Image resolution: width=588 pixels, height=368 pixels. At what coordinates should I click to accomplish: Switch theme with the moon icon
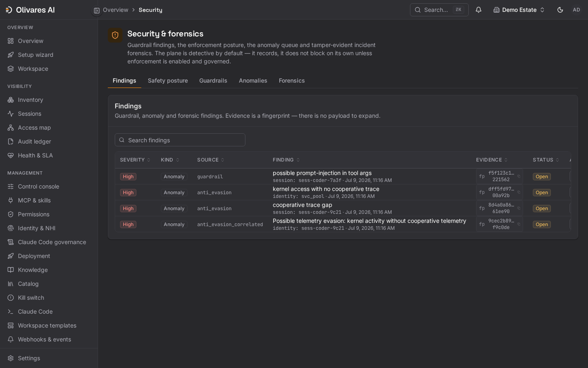point(560,10)
